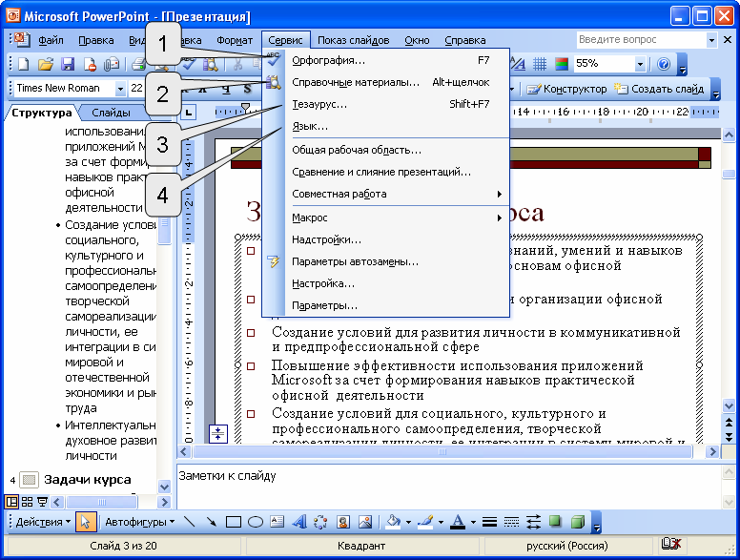This screenshot has height=560, width=740.
Task: Switch to the Слайды tab
Action: (111, 113)
